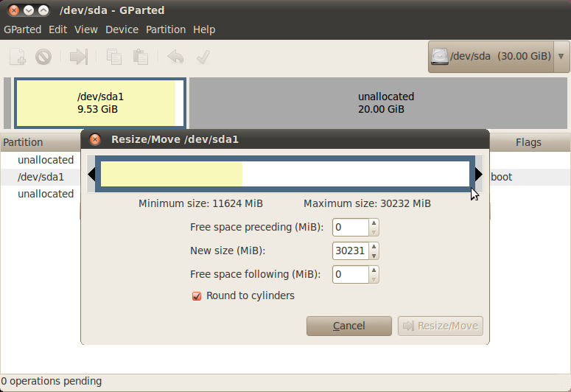Close the Resize/Move /dev/sda1 dialog
Image resolution: width=571 pixels, height=392 pixels.
pyautogui.click(x=95, y=139)
